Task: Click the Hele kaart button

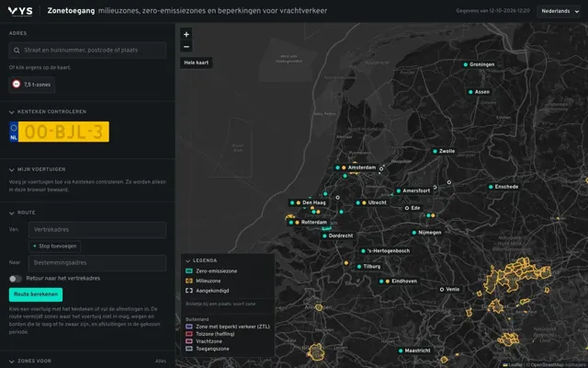Action: [x=196, y=63]
